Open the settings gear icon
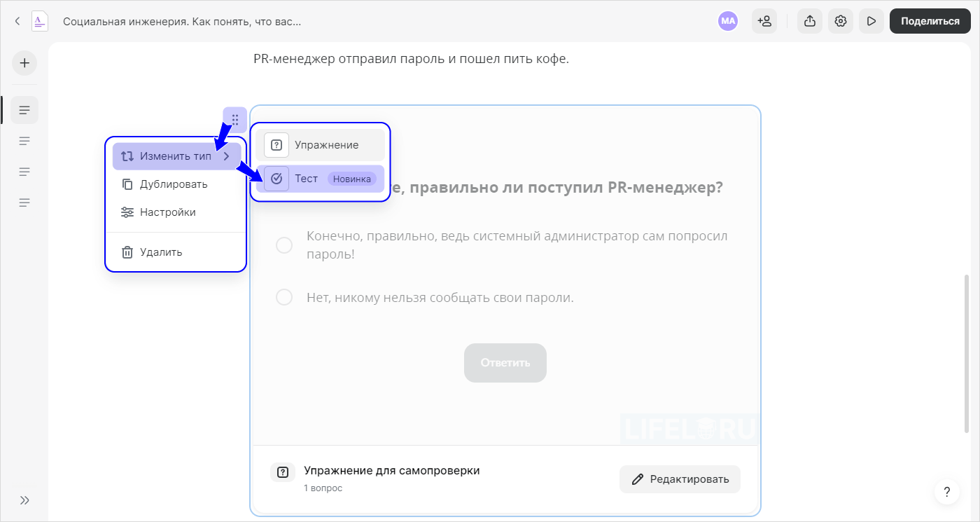The width and height of the screenshot is (980, 522). click(840, 21)
